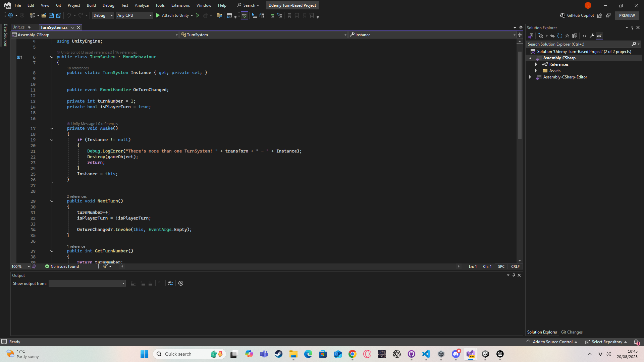Open the Any CPU platform dropdown
The image size is (644, 362).
134,15
